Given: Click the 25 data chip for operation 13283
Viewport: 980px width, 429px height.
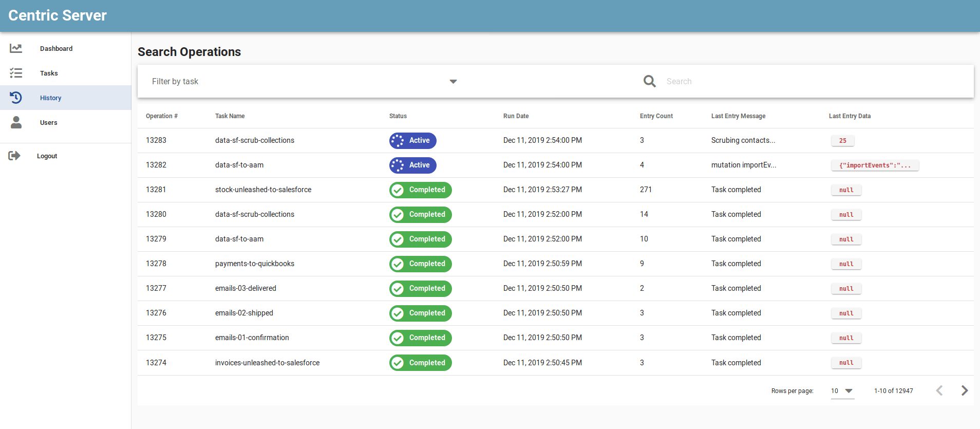Looking at the screenshot, I should pos(843,140).
